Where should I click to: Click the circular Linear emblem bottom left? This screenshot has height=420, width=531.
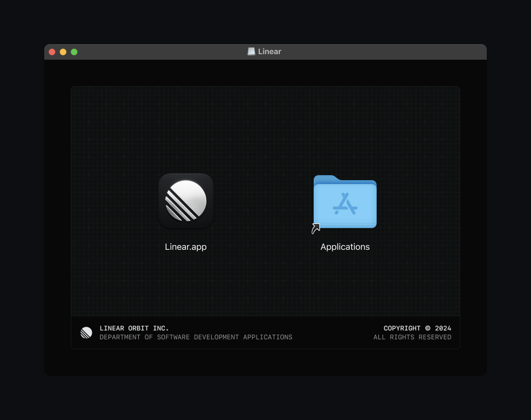pyautogui.click(x=86, y=333)
